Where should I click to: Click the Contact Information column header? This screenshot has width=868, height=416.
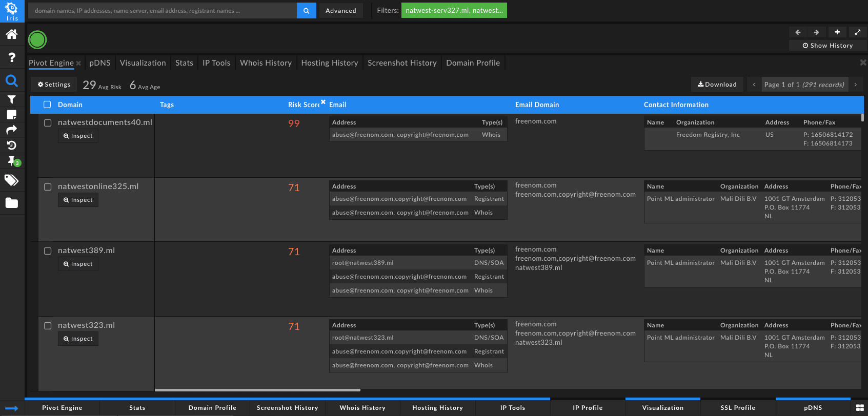tap(676, 105)
